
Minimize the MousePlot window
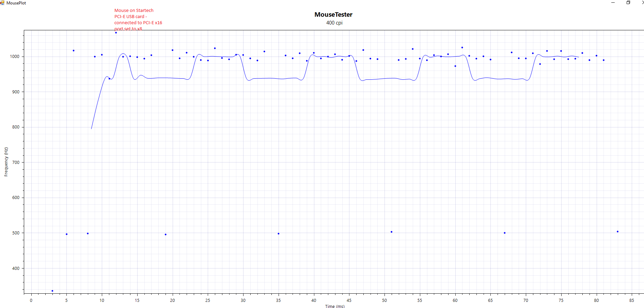pos(613,3)
